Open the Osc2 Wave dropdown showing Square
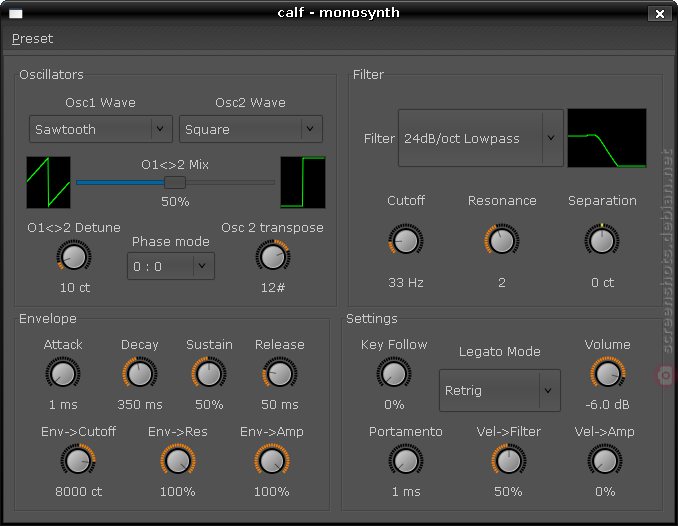Image resolution: width=678 pixels, height=526 pixels. (x=251, y=129)
